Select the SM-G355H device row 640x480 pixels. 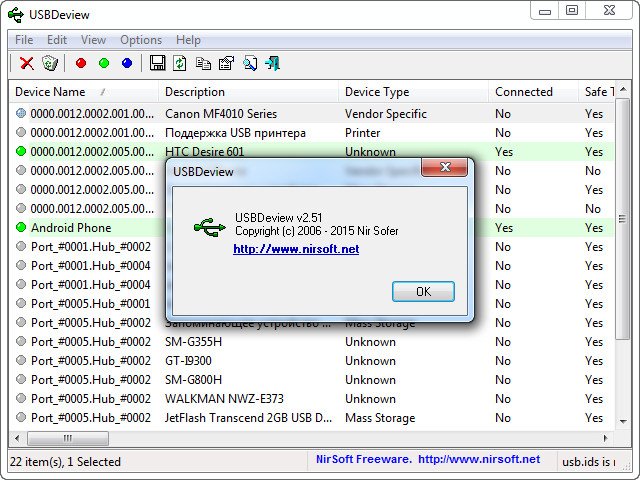(311, 342)
